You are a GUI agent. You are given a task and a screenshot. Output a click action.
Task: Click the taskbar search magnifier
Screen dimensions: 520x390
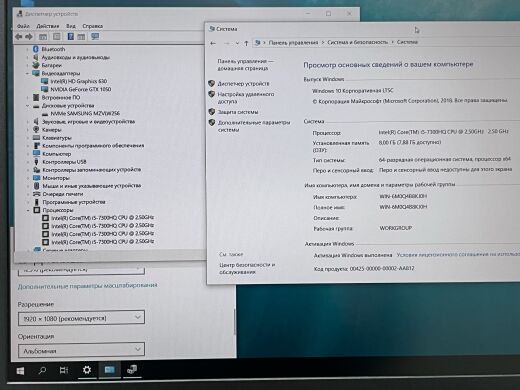42,370
